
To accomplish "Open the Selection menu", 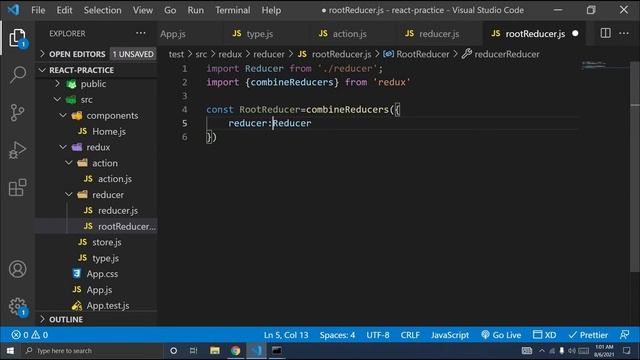I will coord(102,10).
